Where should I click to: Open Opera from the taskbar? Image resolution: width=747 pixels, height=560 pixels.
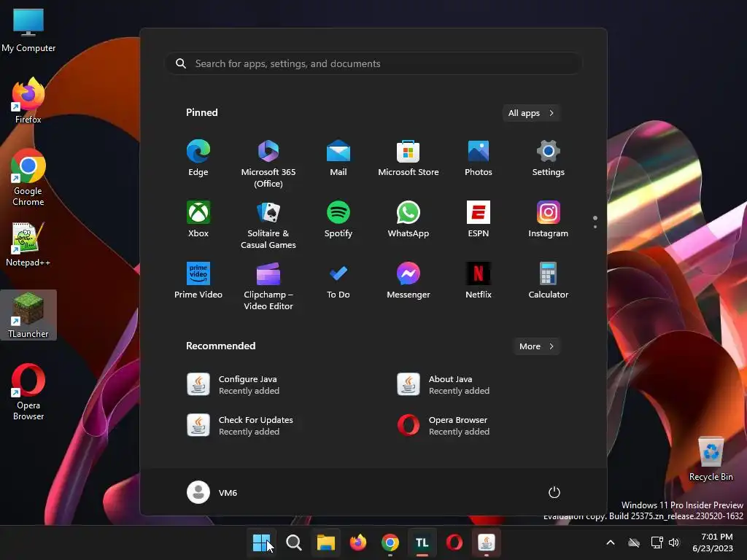[x=454, y=542]
